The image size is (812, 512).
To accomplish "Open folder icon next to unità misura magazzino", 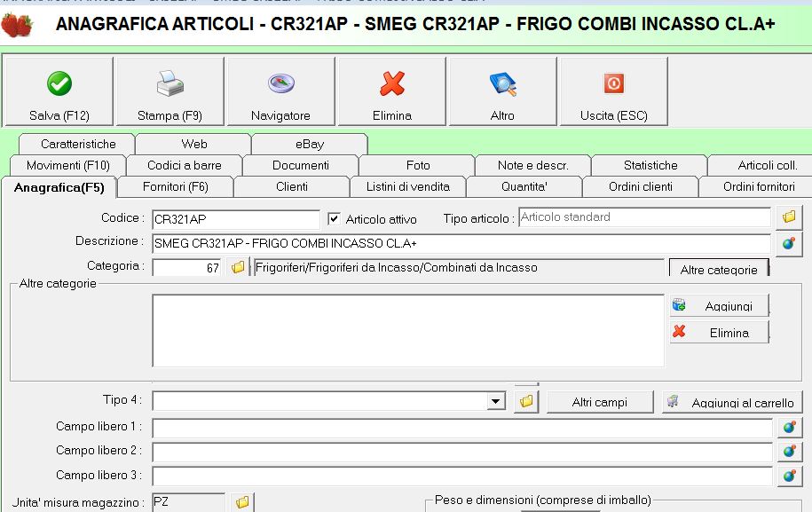I will tap(242, 502).
